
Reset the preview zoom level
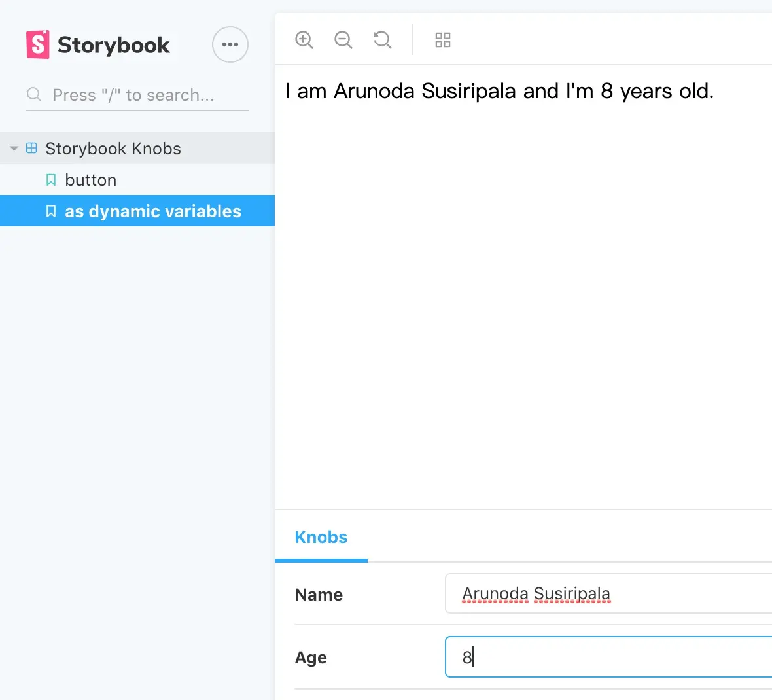(382, 40)
